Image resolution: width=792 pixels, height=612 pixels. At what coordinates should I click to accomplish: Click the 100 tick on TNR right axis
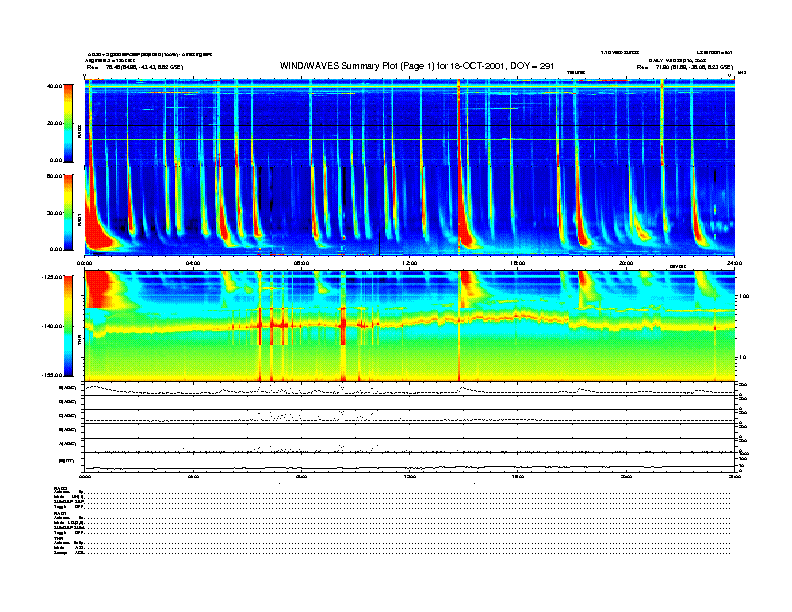click(x=744, y=296)
